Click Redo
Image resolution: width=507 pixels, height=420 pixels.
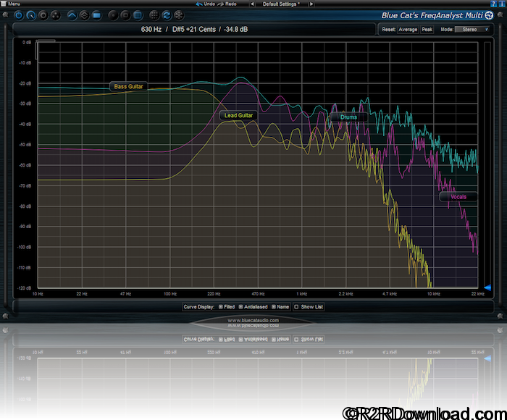pyautogui.click(x=227, y=4)
